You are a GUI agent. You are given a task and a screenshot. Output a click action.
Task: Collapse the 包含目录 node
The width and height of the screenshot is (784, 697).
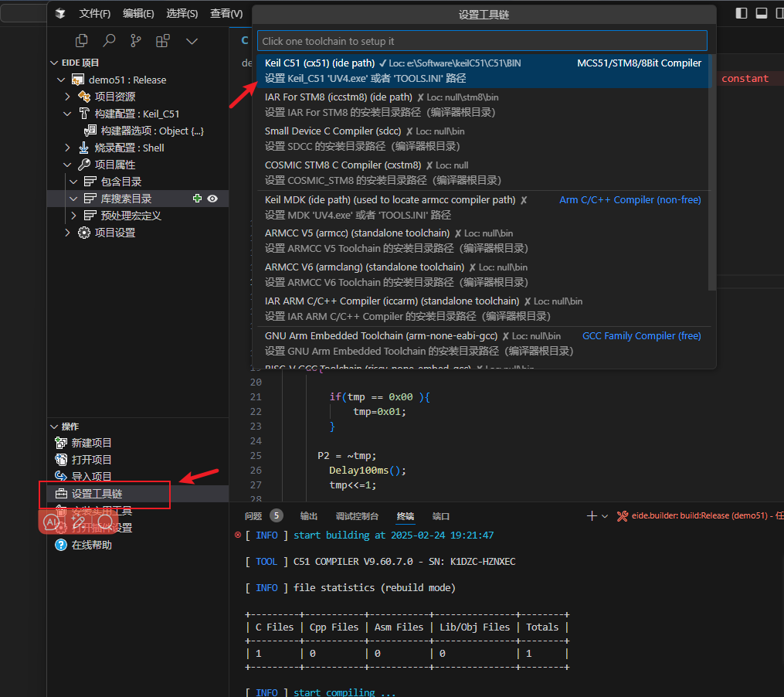click(73, 182)
